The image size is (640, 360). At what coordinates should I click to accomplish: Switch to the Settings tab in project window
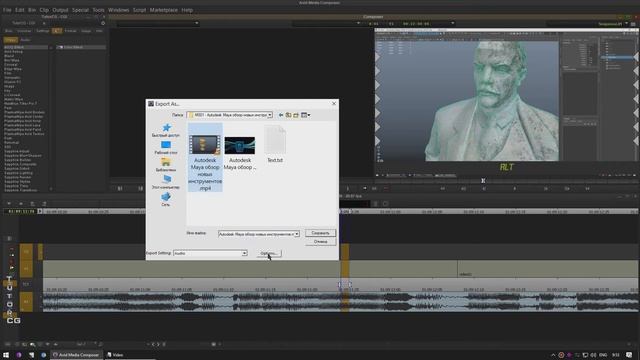42,31
